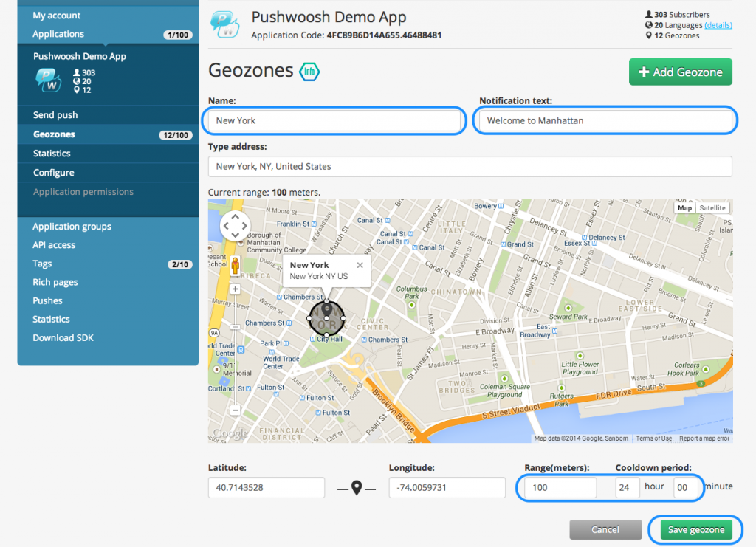Click the Pushwoosh Demo App header logo
This screenshot has width=756, height=547.
point(225,24)
